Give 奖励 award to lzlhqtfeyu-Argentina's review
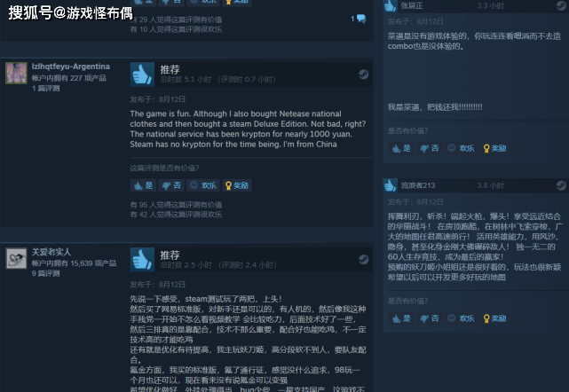 (x=237, y=185)
